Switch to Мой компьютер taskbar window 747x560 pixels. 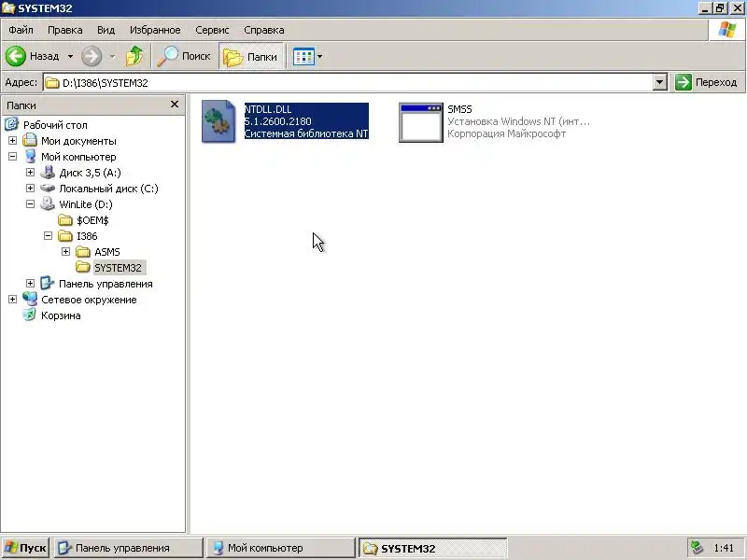(x=281, y=548)
